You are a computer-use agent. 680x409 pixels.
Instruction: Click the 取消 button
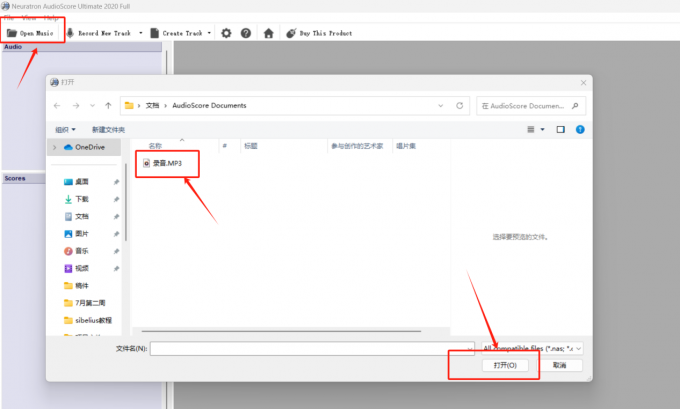click(559, 365)
